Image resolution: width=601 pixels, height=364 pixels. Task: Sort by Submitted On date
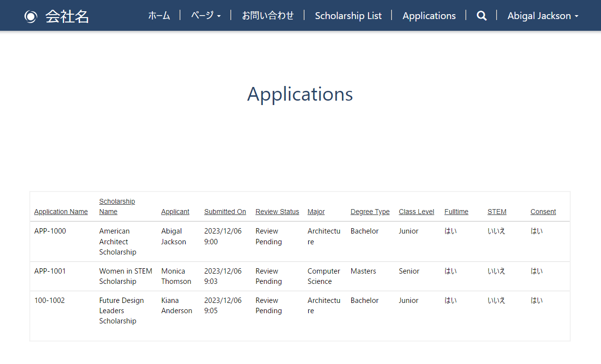click(x=225, y=211)
